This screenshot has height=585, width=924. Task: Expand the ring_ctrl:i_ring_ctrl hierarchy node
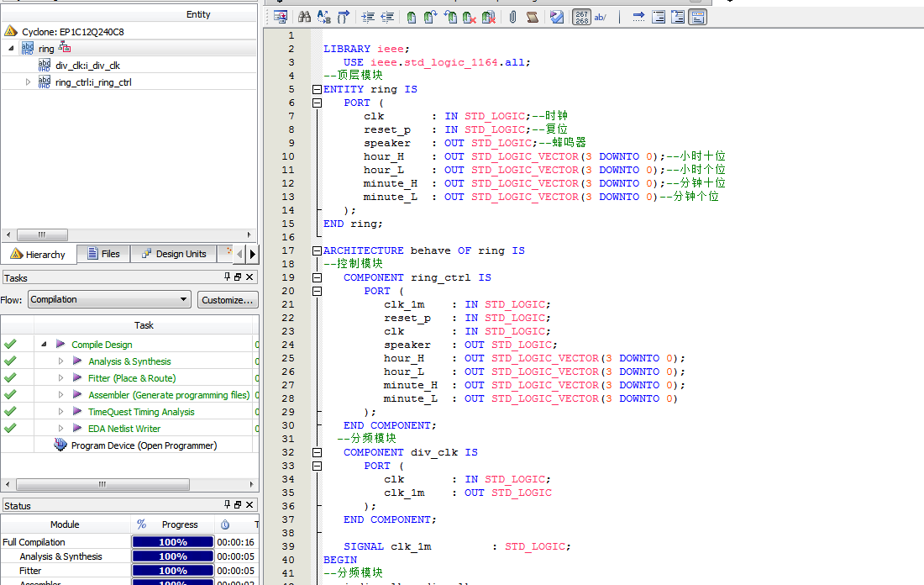(x=28, y=82)
